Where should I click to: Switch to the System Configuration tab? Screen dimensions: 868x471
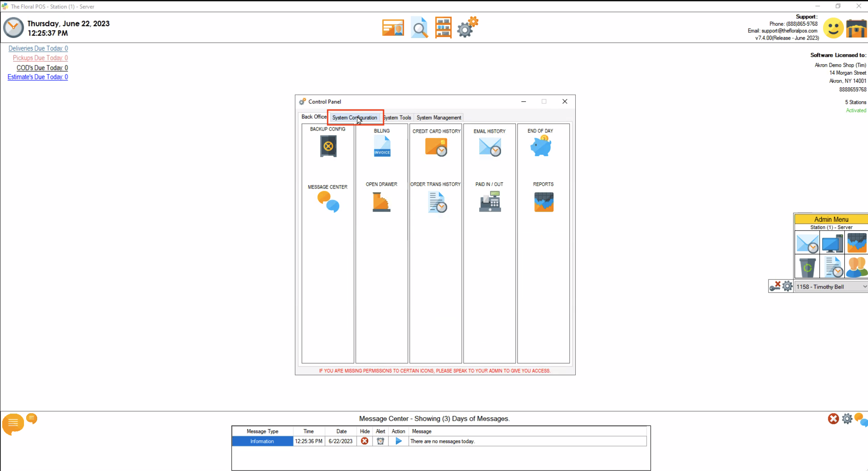(x=354, y=117)
